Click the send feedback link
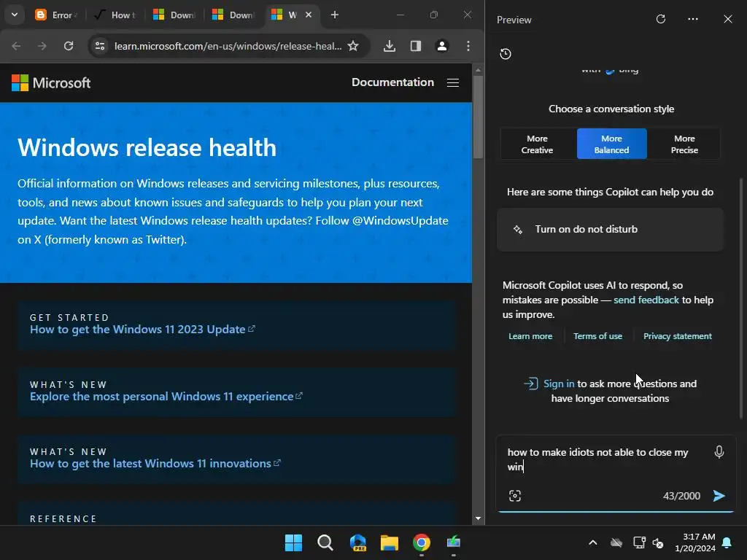 pyautogui.click(x=646, y=300)
